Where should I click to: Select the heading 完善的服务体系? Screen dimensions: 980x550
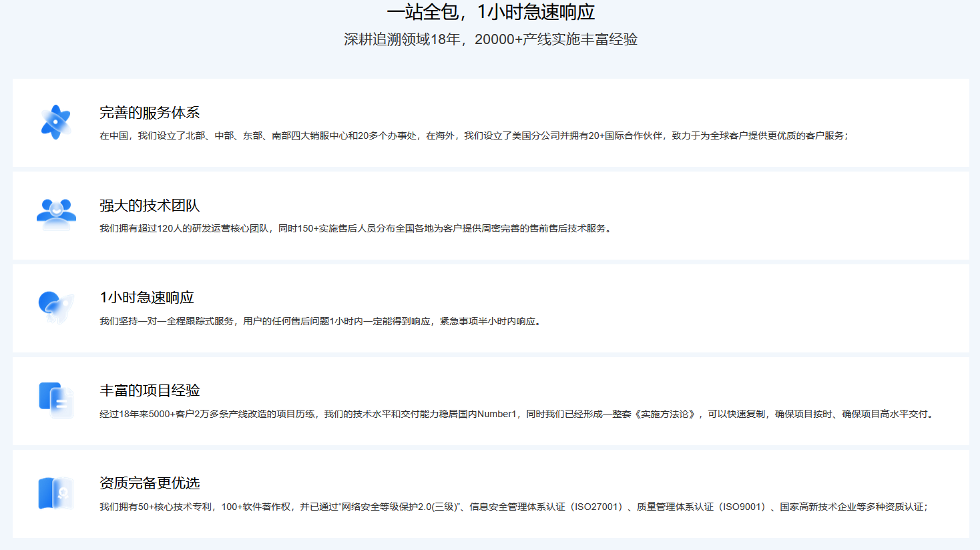coord(150,113)
